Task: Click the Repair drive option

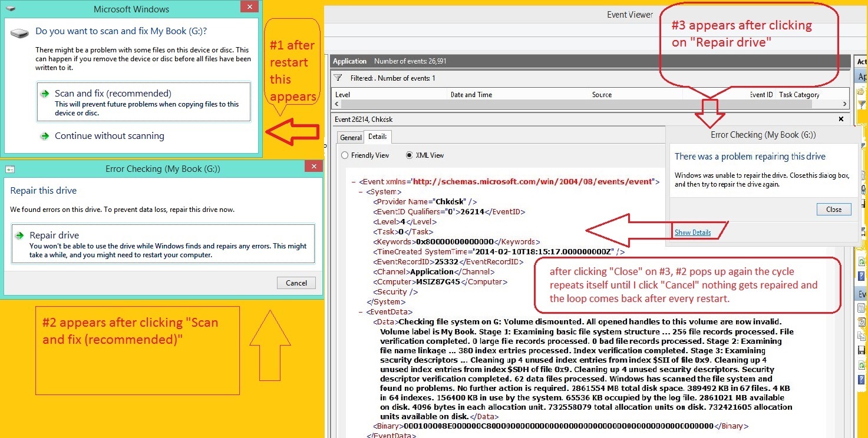Action: pos(163,243)
